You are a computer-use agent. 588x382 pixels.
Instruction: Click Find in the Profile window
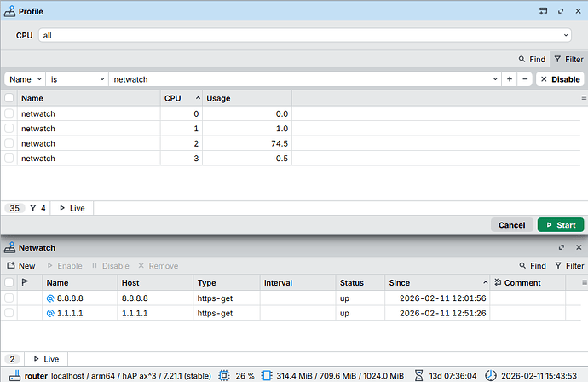(532, 60)
